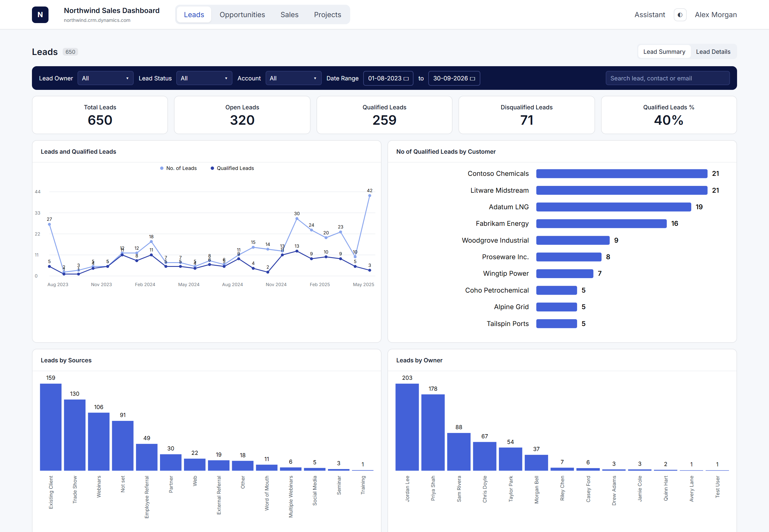Click the Chris Doyle owner bar
769x532 pixels.
[484, 456]
